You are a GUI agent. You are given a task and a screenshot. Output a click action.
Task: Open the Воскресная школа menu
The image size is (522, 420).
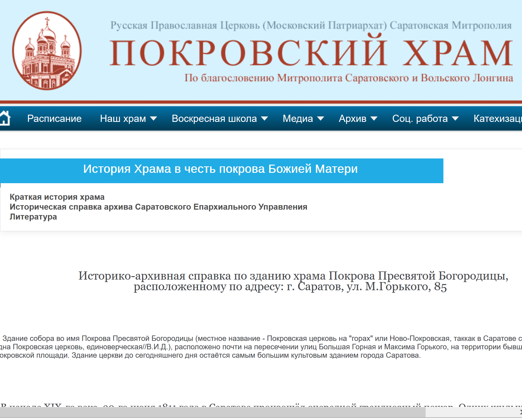[214, 119]
